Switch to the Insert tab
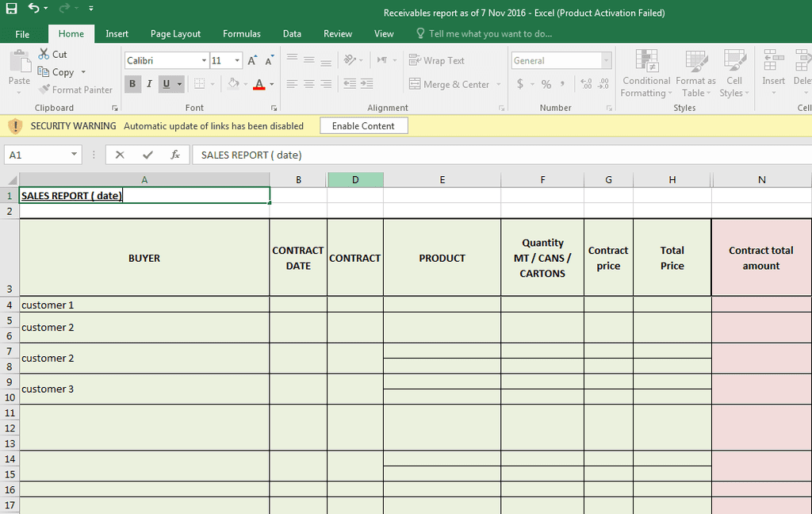 tap(117, 33)
